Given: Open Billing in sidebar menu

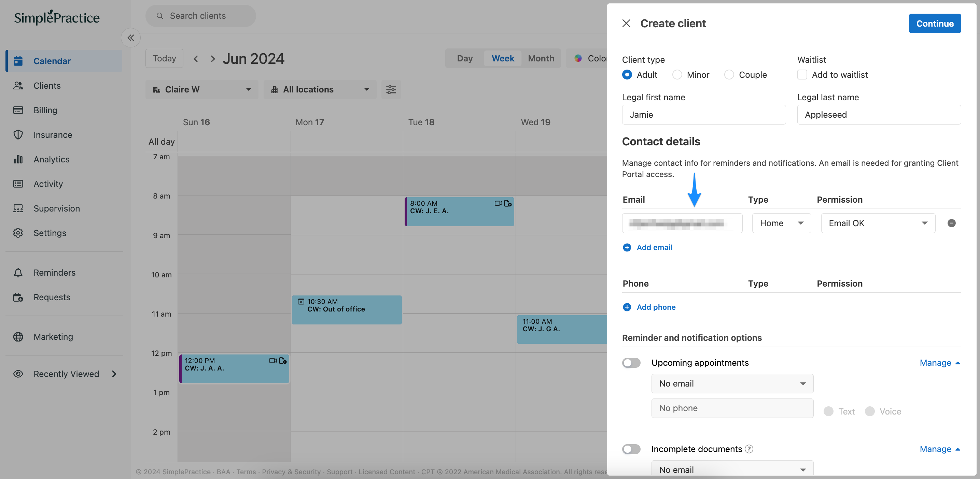Looking at the screenshot, I should point(45,110).
